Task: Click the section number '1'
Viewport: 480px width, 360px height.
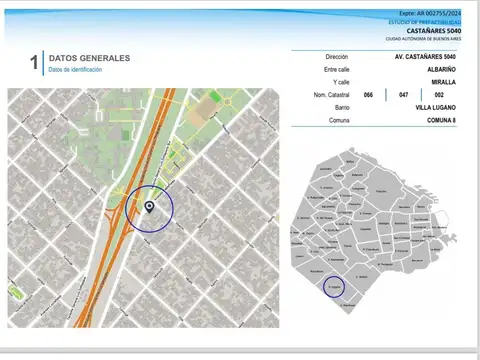Action: point(34,62)
